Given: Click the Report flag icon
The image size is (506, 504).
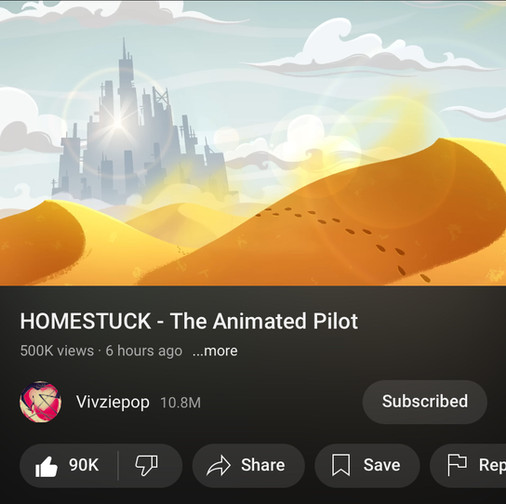Looking at the screenshot, I should [457, 465].
